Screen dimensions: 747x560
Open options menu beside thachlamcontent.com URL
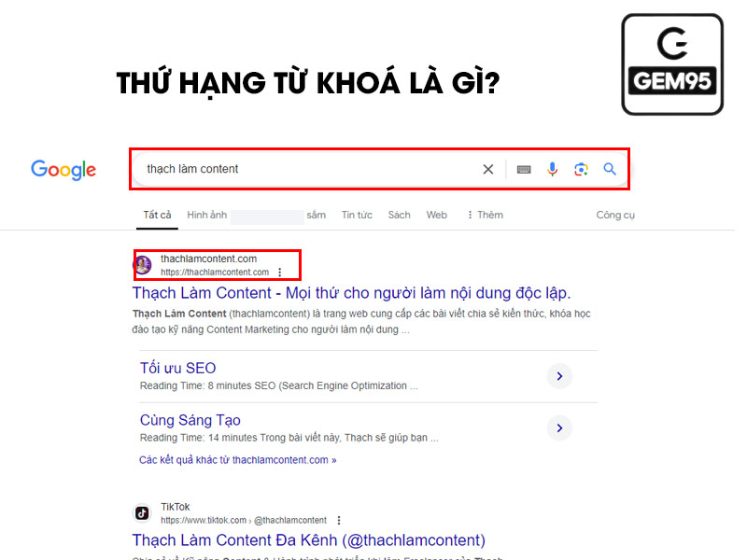(279, 273)
